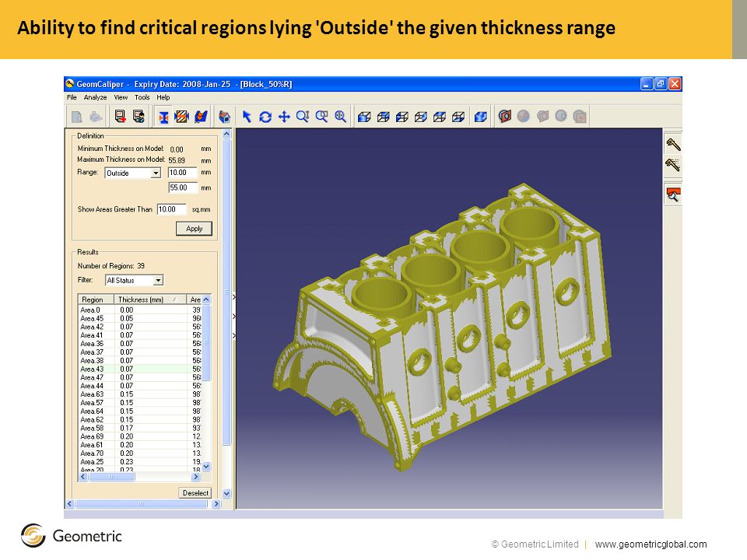Click the results table scroll-down arrow
The height and width of the screenshot is (560, 747).
point(206,467)
